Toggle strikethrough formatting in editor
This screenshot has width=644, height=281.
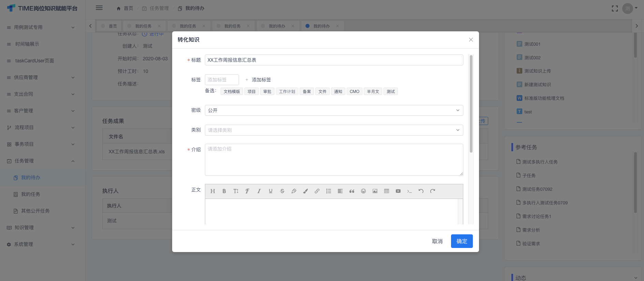282,191
